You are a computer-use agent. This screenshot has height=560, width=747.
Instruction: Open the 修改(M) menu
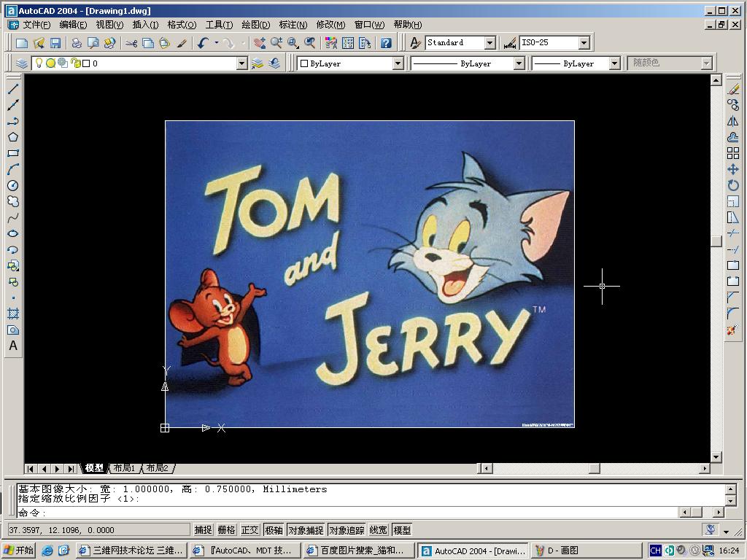click(330, 25)
